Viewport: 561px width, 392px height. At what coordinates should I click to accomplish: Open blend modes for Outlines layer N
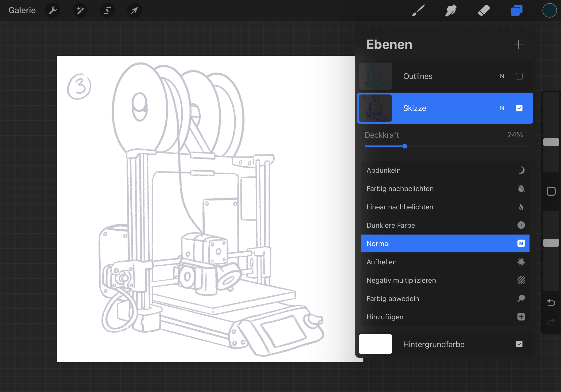pos(502,76)
